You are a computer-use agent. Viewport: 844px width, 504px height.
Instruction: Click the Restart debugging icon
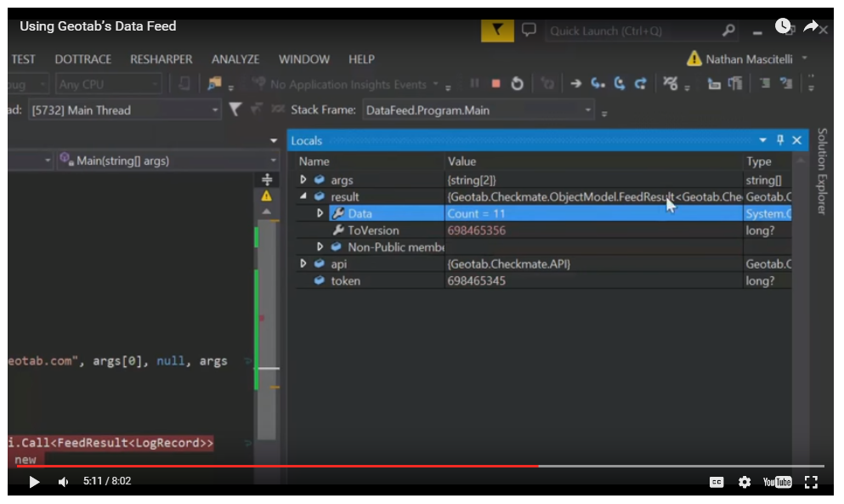517,83
